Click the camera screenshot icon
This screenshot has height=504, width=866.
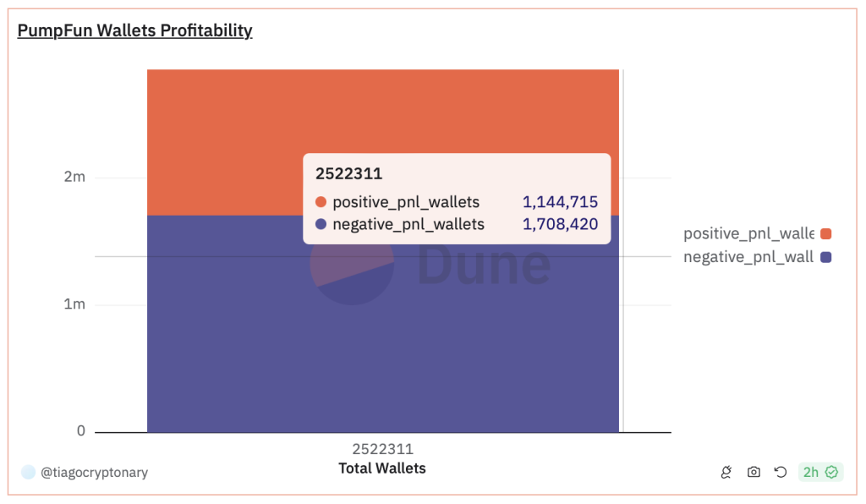point(754,472)
